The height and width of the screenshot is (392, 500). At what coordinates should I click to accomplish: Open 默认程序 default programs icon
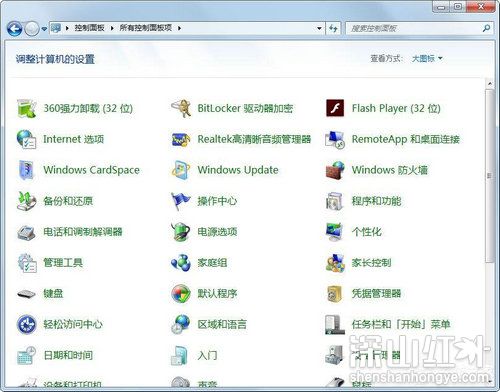click(x=181, y=294)
